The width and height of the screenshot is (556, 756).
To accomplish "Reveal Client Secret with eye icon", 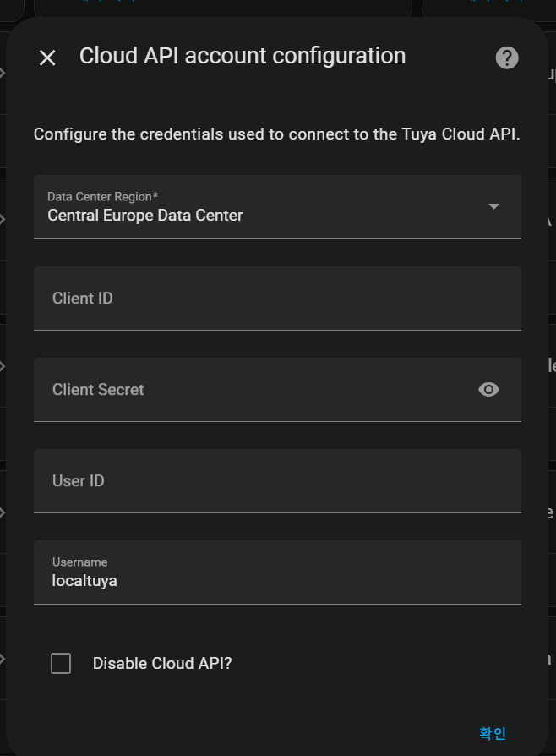I will pyautogui.click(x=488, y=390).
